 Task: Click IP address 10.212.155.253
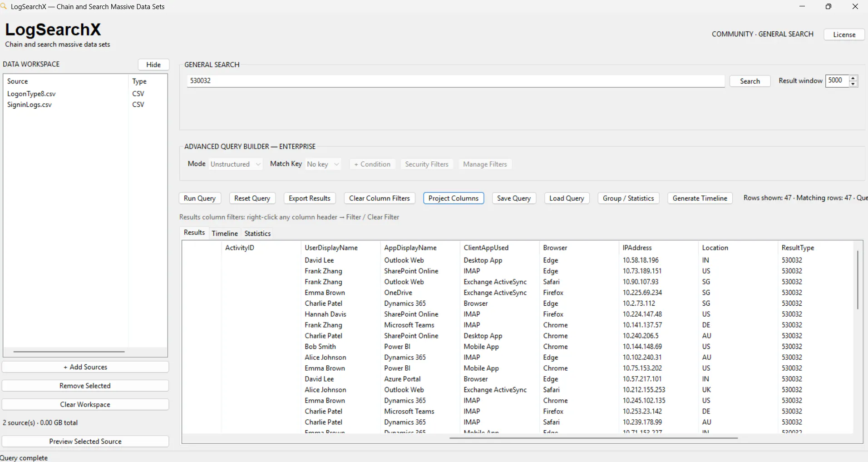(644, 390)
